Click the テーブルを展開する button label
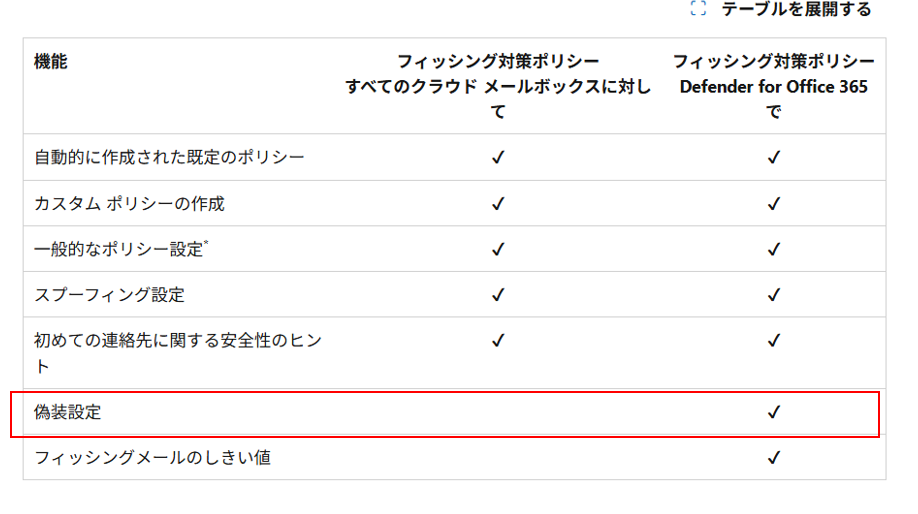918x514 pixels. coord(796,10)
